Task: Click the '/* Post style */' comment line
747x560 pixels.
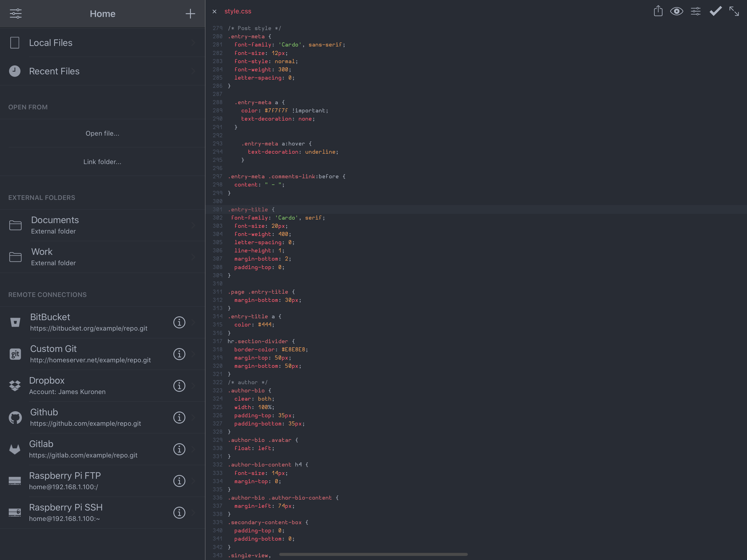Action: tap(254, 28)
